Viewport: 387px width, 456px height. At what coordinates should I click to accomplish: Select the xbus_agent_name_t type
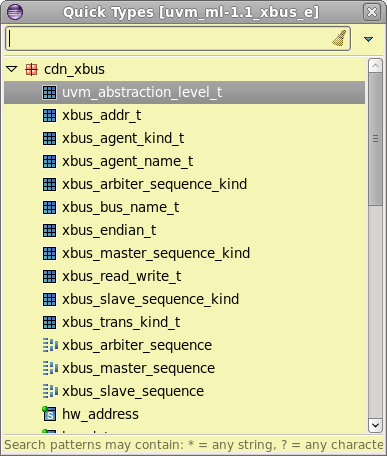(x=128, y=161)
